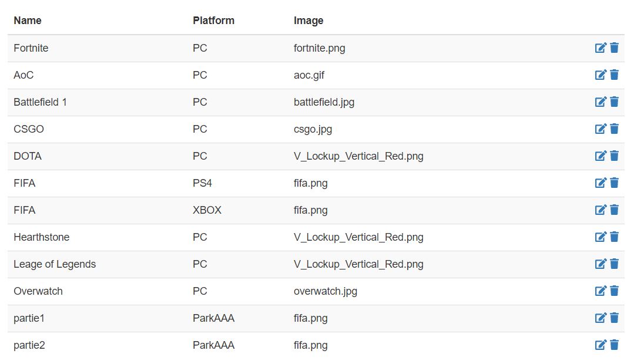Click V_Lockup_Vertical_Red.png in the Leage of Legends row
This screenshot has height=364, width=634.
[358, 265]
